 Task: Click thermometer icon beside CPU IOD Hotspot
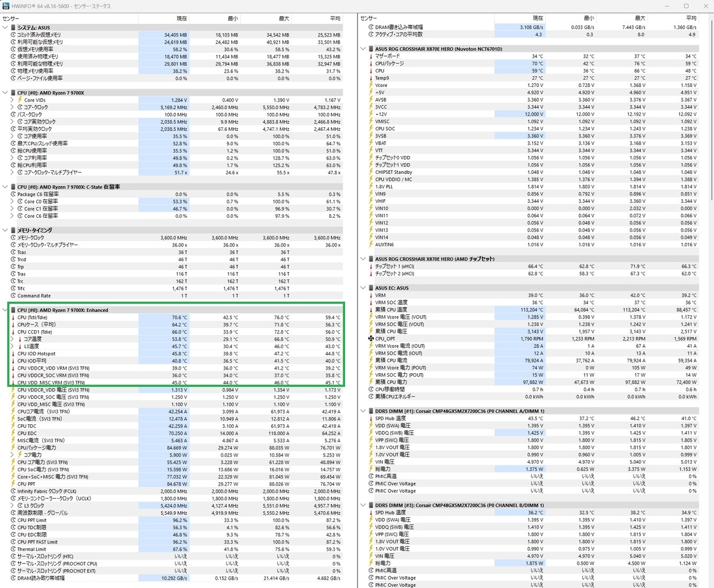click(x=13, y=354)
